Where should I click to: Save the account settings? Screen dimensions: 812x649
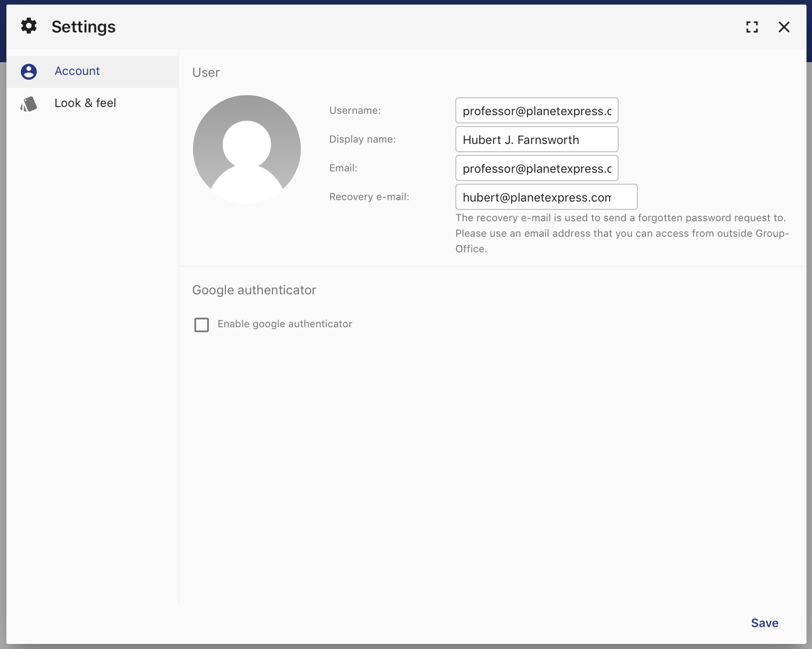point(764,623)
